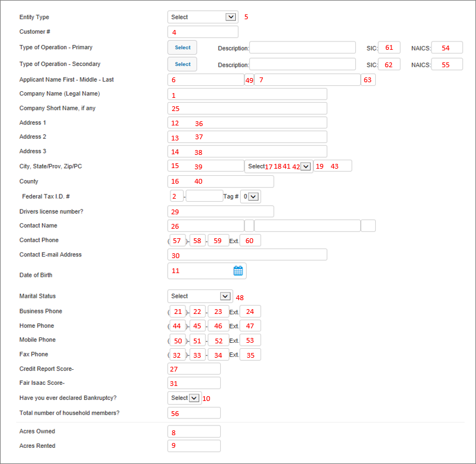The image size is (476, 464).
Task: Click the Mobile Phone area code field
Action: (178, 340)
